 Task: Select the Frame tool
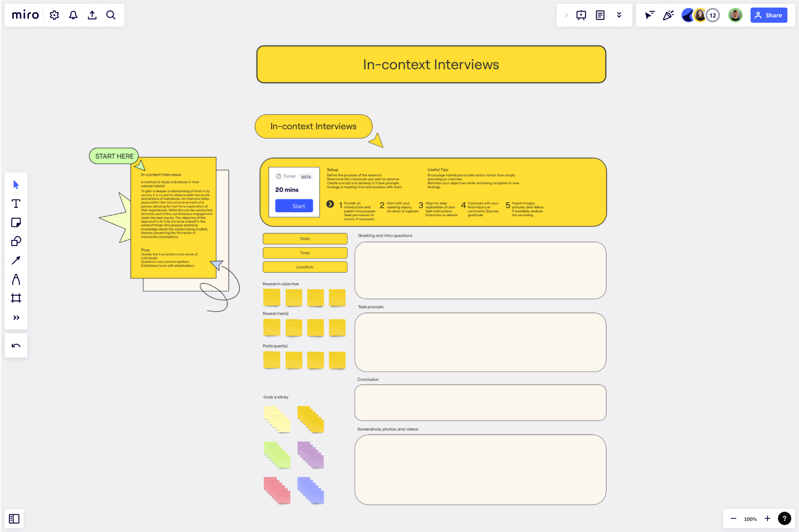click(x=16, y=298)
